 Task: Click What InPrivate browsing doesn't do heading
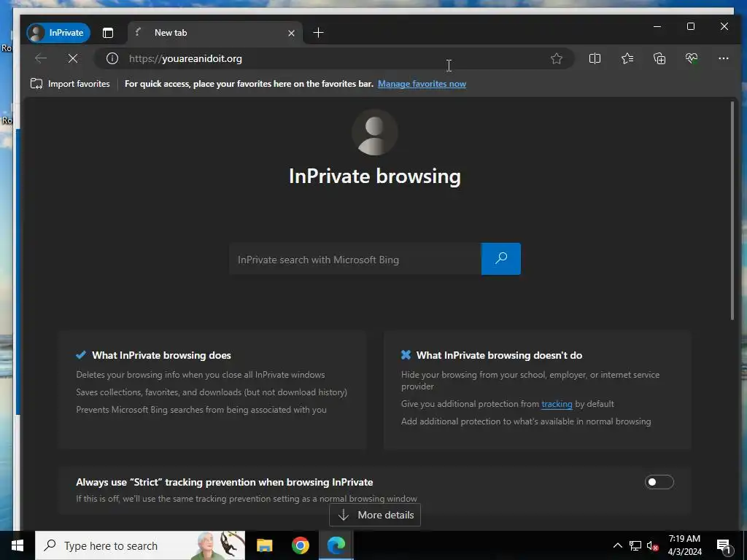[x=499, y=355]
